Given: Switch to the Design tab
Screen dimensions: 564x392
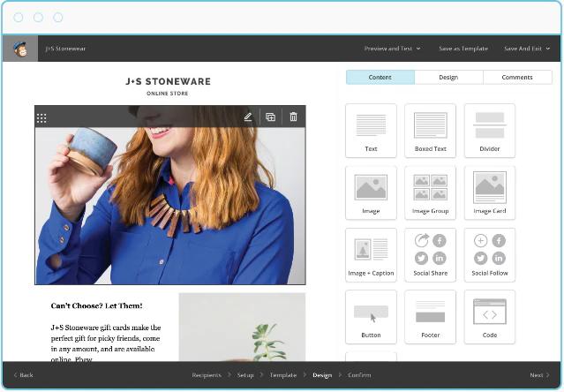Looking at the screenshot, I should [448, 78].
